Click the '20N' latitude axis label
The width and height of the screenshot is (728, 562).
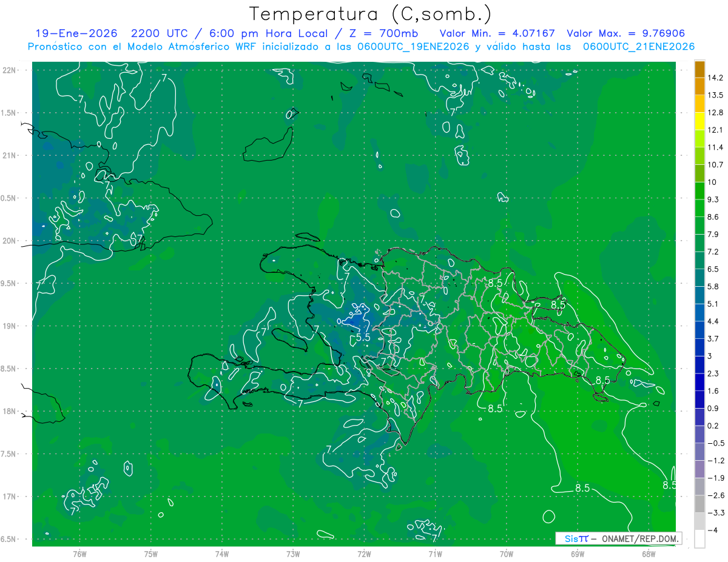click(x=8, y=241)
